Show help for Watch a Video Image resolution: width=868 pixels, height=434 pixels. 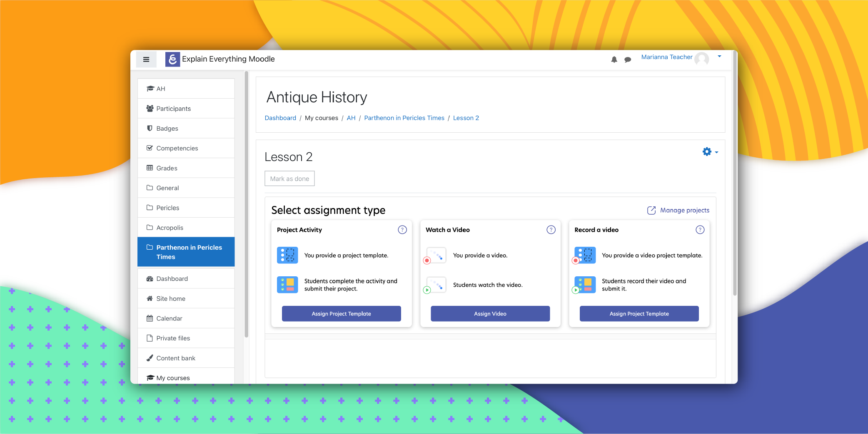point(551,230)
